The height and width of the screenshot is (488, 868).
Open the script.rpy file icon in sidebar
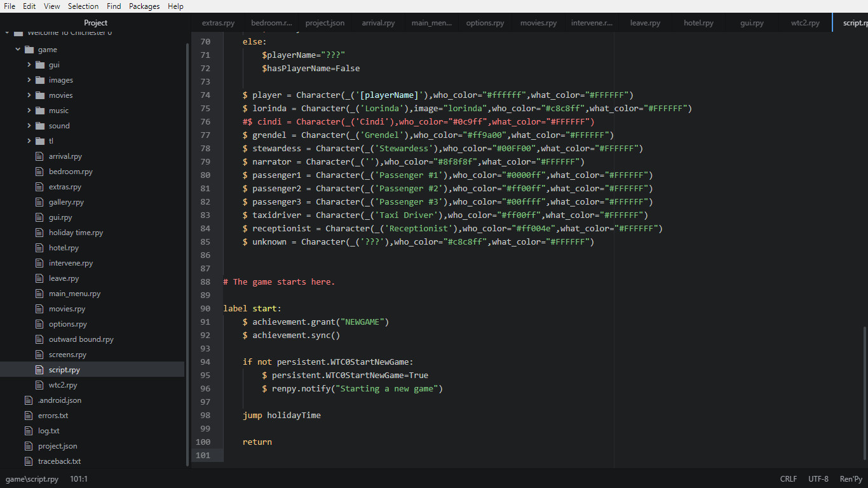click(39, 369)
